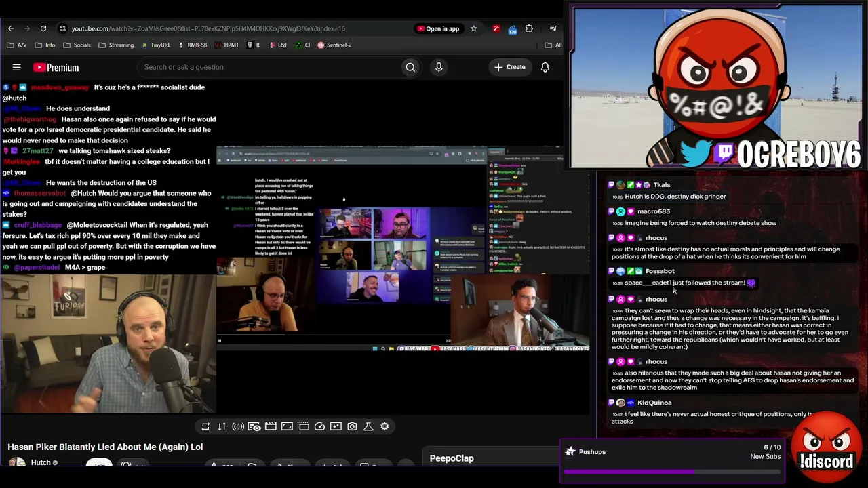Click the Pushups sub goal progress bar

pyautogui.click(x=672, y=471)
